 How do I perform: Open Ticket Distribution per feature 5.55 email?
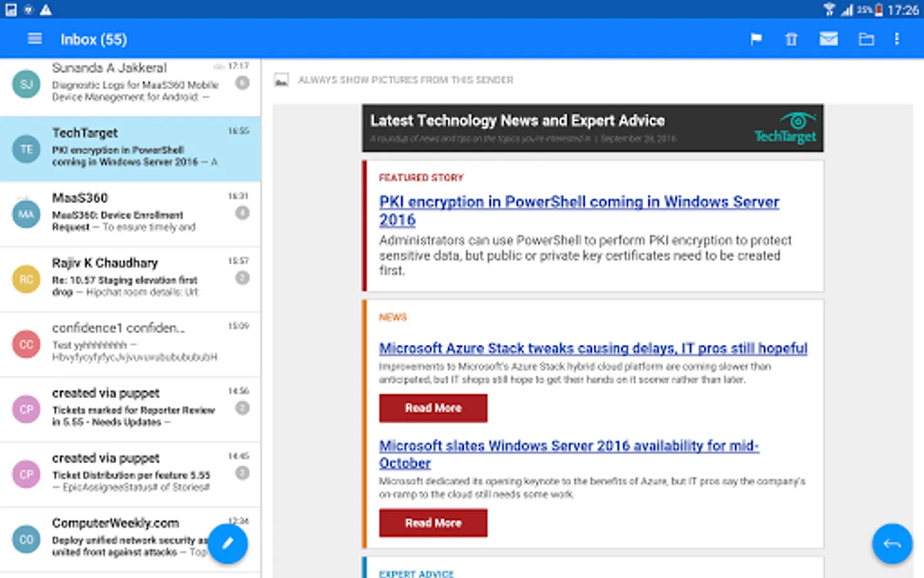point(130,474)
